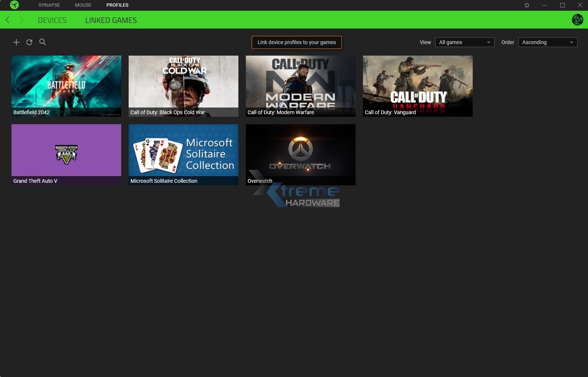Switch to the Synapse tab

point(49,5)
